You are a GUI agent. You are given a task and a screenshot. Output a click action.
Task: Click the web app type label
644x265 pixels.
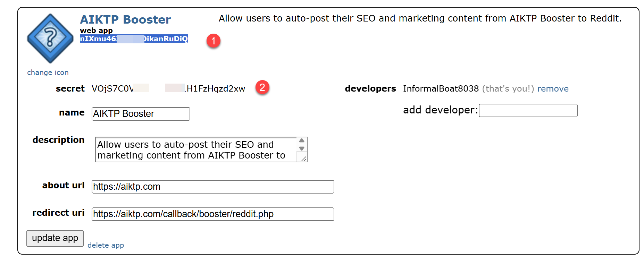[96, 31]
